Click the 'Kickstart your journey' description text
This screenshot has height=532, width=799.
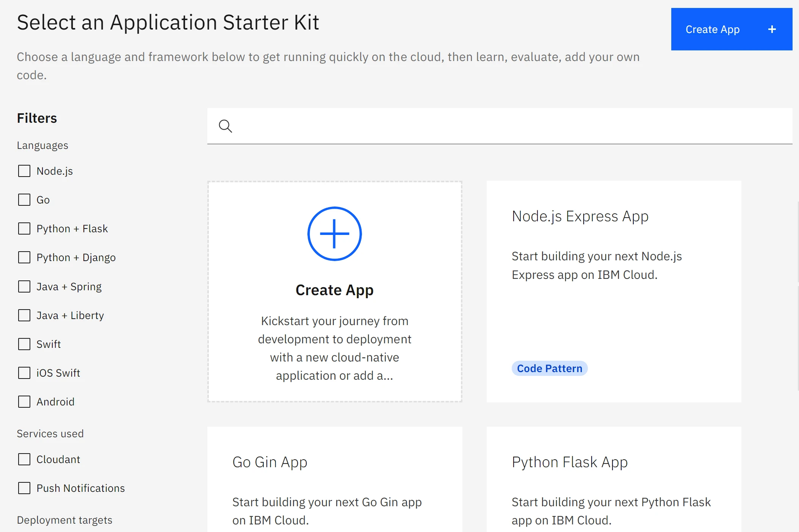click(x=334, y=348)
